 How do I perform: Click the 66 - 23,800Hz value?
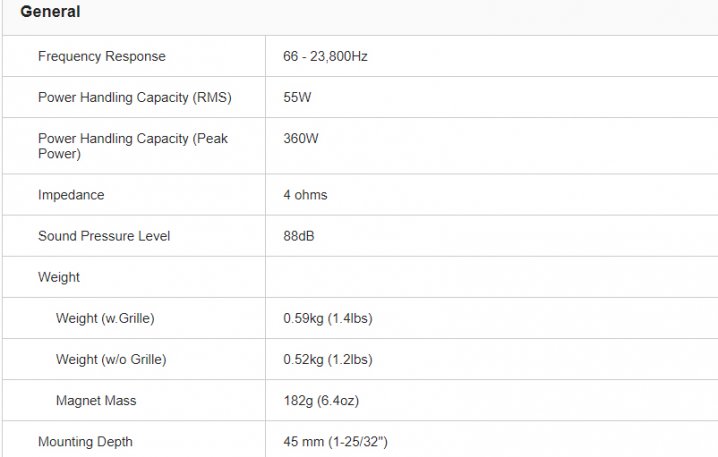point(325,56)
